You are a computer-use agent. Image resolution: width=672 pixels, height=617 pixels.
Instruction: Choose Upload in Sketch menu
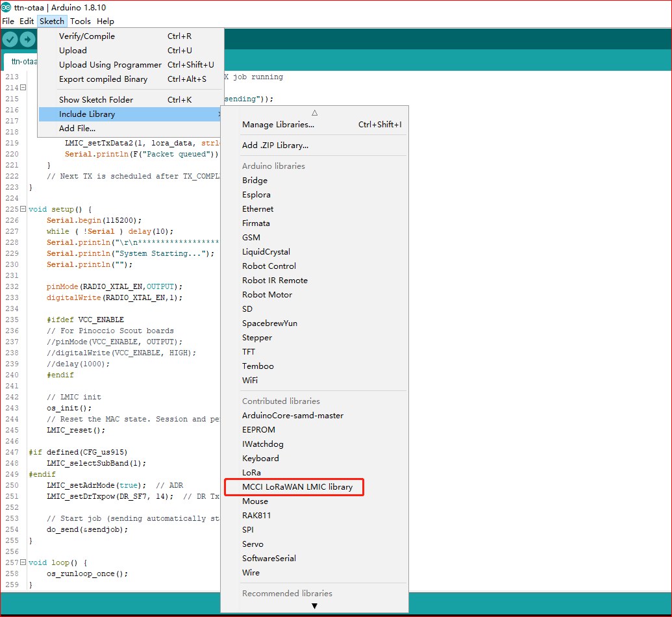(131, 50)
